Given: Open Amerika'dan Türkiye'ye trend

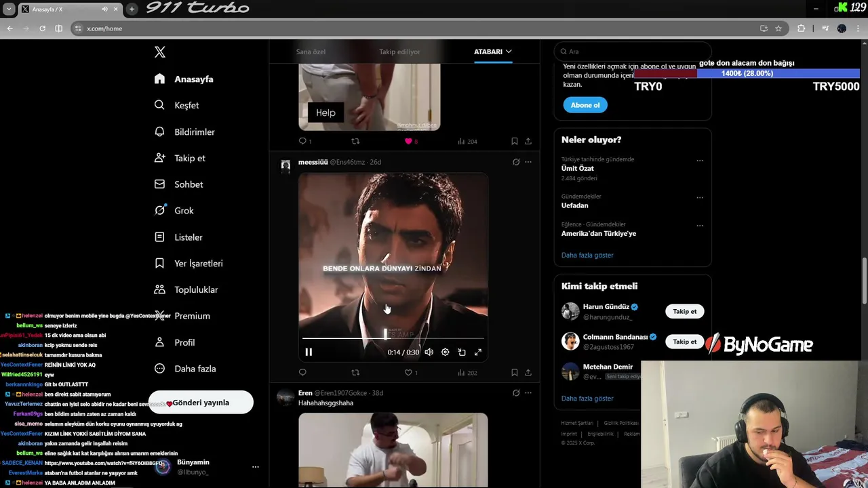Looking at the screenshot, I should [599, 233].
